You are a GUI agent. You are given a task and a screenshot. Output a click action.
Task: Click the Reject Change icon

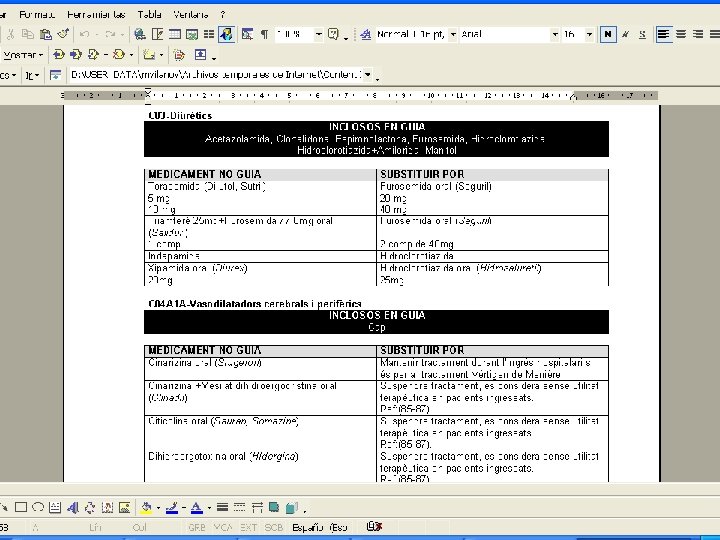point(118,55)
